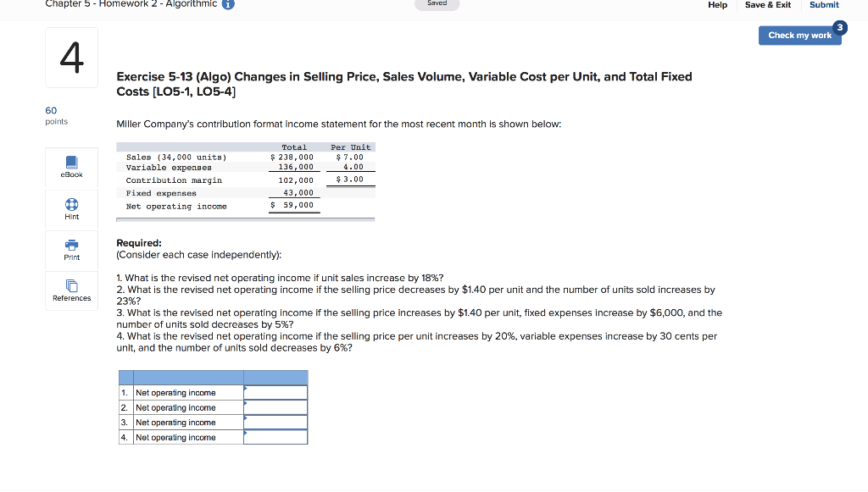The width and height of the screenshot is (868, 492).
Task: Select the '$ 7.00' per unit price
Action: tap(350, 158)
